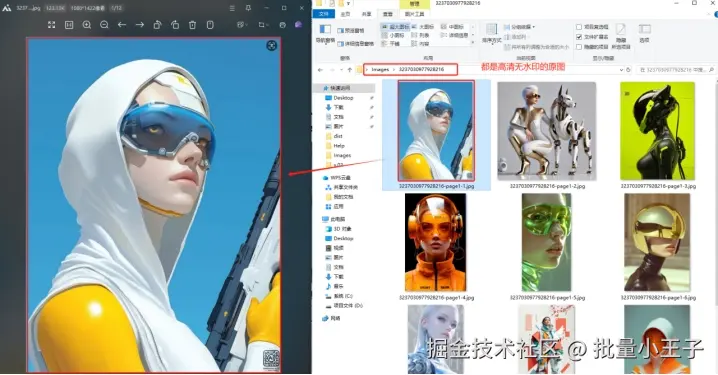Delete the current image with trash icon
This screenshot has width=718, height=375.
point(192,25)
